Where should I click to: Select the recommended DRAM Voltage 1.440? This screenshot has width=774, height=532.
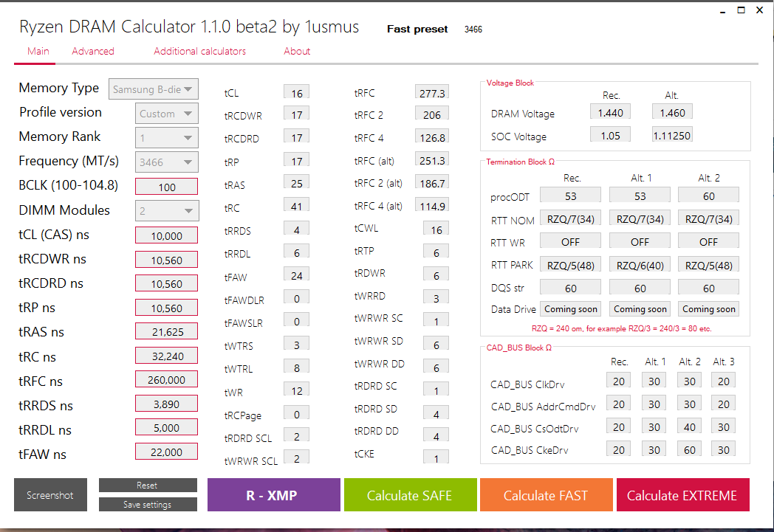tap(611, 112)
